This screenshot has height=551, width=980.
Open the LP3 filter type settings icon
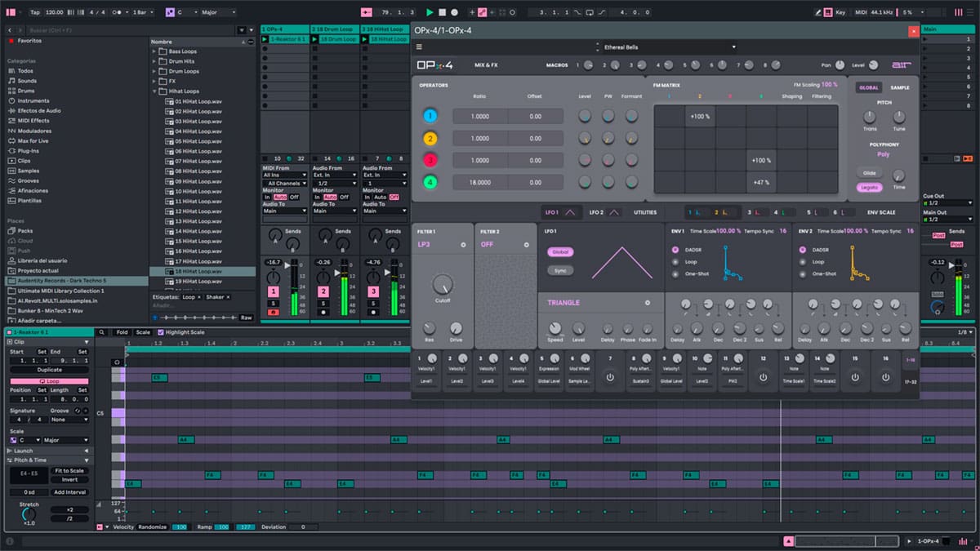coord(463,244)
